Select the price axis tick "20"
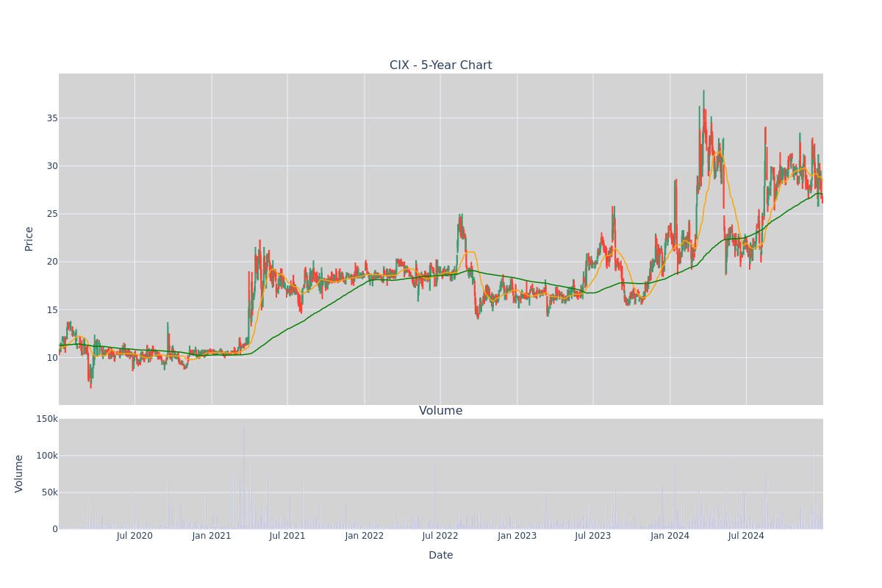The width and height of the screenshot is (882, 588). (52, 262)
